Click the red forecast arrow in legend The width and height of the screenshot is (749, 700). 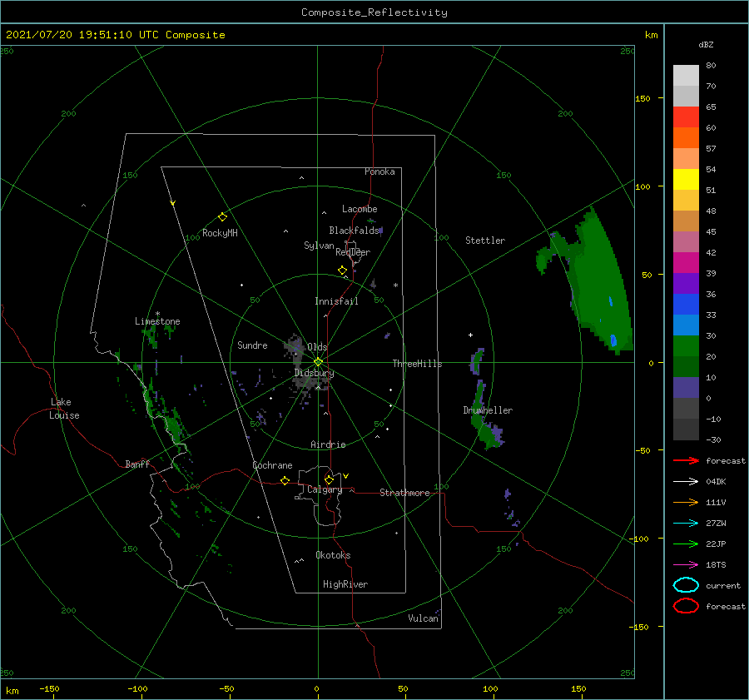[x=686, y=460]
